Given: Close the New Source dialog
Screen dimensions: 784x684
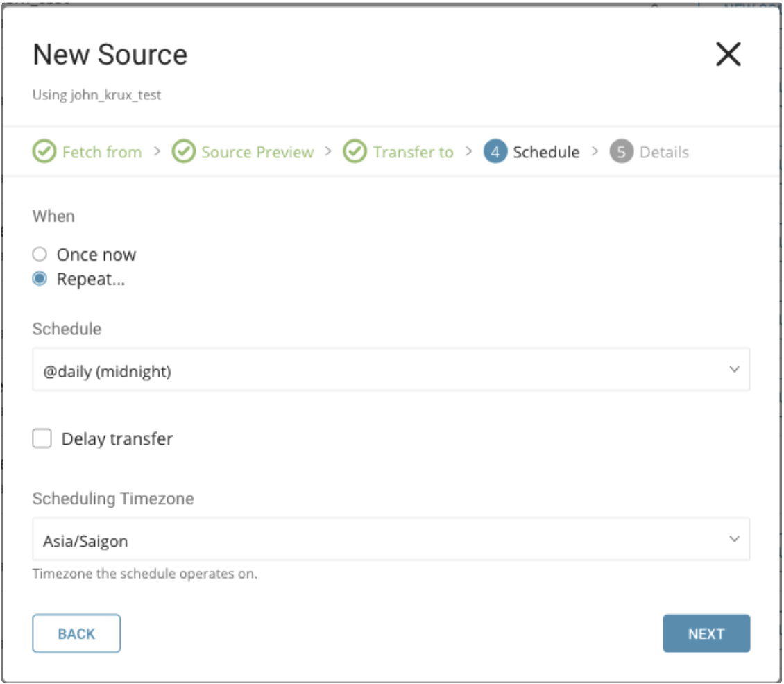Looking at the screenshot, I should (728, 55).
